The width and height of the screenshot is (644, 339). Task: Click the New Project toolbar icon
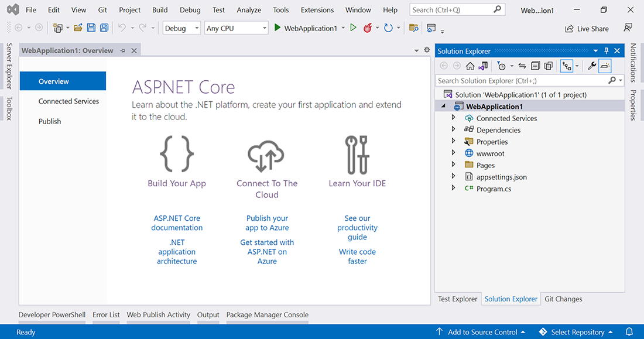58,28
